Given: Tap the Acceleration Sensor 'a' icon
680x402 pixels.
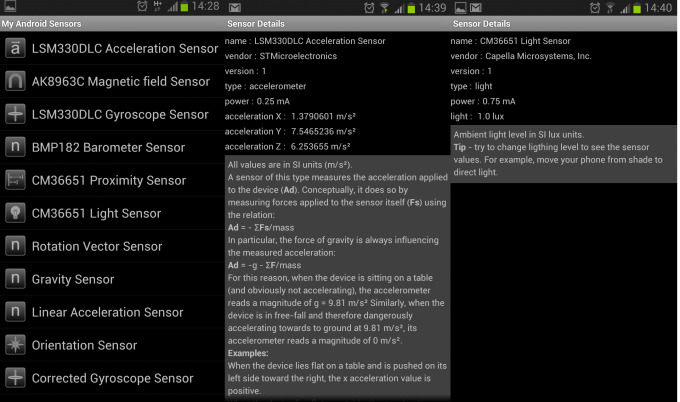Looking at the screenshot, I should pyautogui.click(x=15, y=49).
